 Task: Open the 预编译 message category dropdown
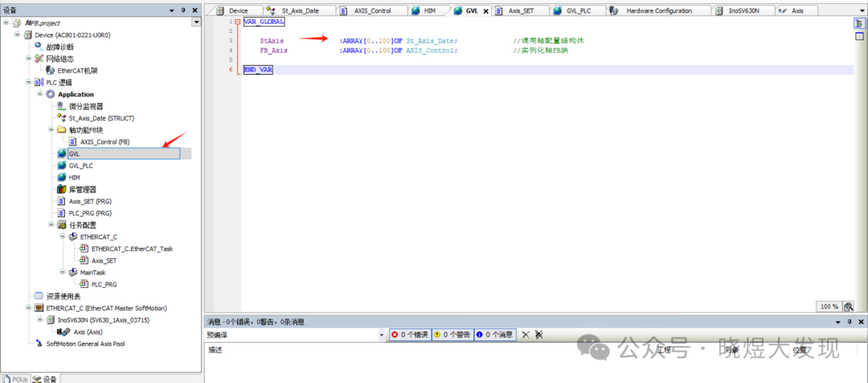(x=382, y=334)
